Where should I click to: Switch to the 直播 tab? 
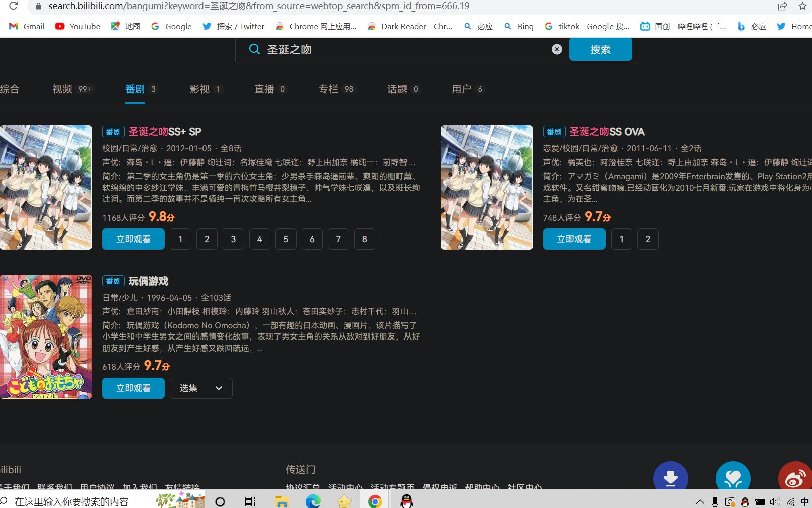[270, 89]
